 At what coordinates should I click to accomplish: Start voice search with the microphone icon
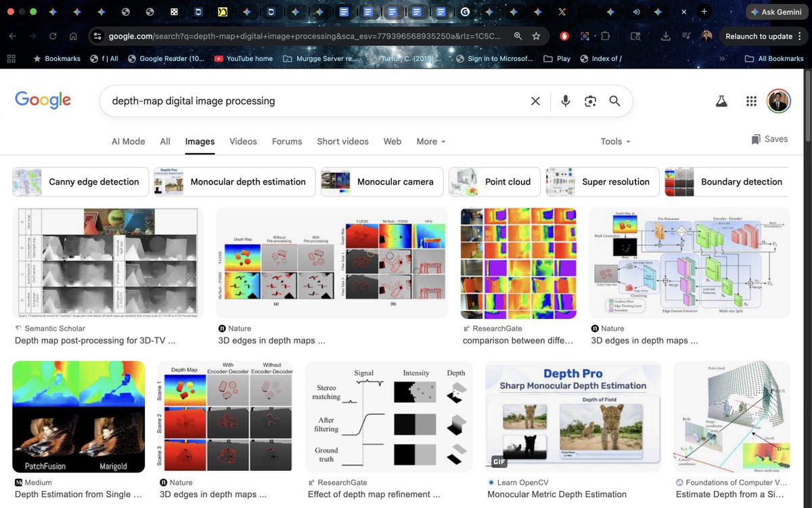point(566,101)
